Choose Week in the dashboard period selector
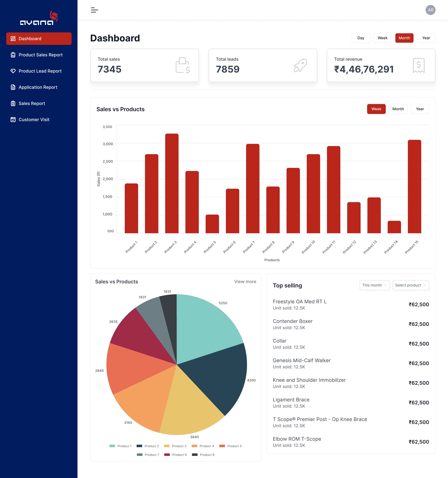The image size is (448, 478). tap(382, 38)
